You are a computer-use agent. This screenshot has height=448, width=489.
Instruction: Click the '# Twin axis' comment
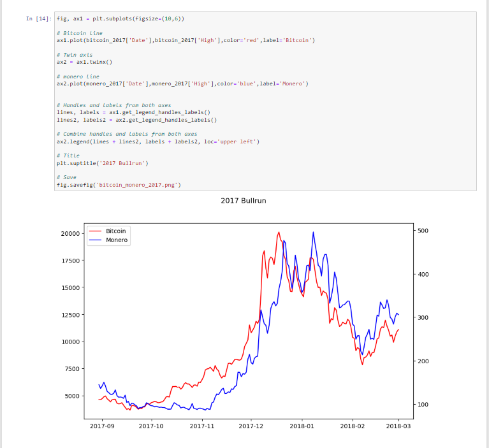[74, 55]
